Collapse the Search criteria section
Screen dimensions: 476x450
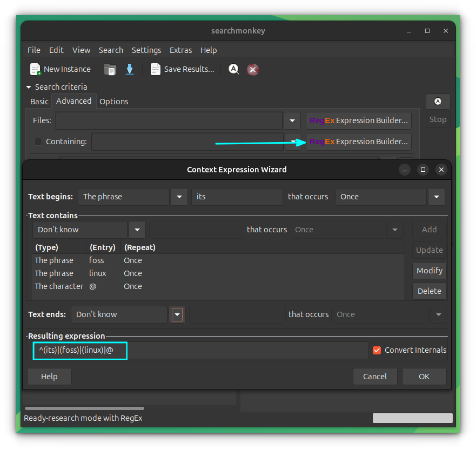pyautogui.click(x=28, y=86)
